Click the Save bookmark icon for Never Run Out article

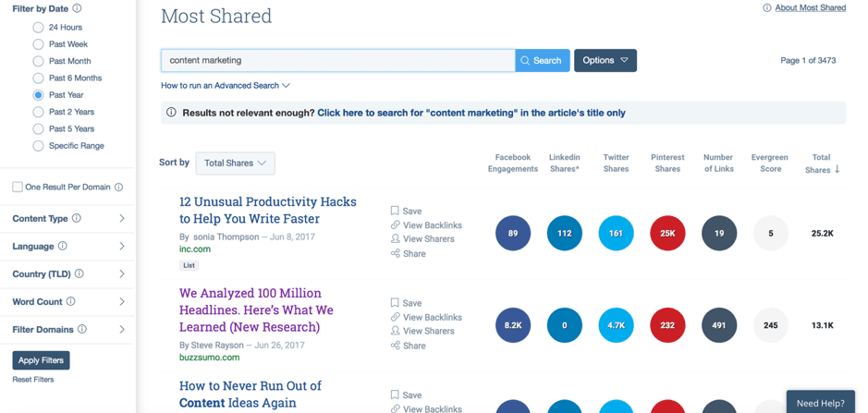tap(395, 395)
